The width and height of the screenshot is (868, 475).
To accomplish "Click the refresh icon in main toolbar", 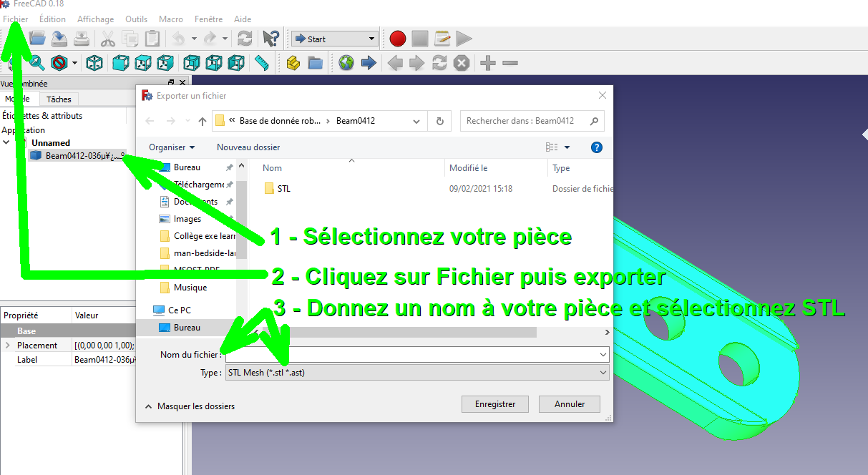I will click(245, 39).
